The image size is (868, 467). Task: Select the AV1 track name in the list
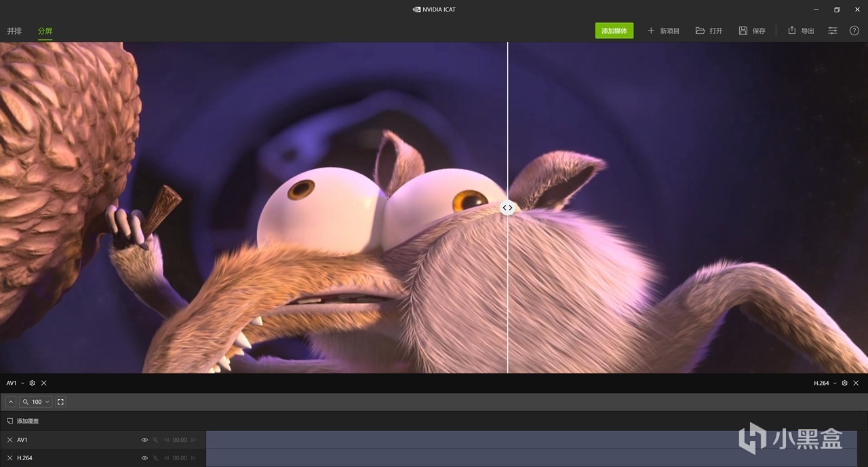(22, 440)
